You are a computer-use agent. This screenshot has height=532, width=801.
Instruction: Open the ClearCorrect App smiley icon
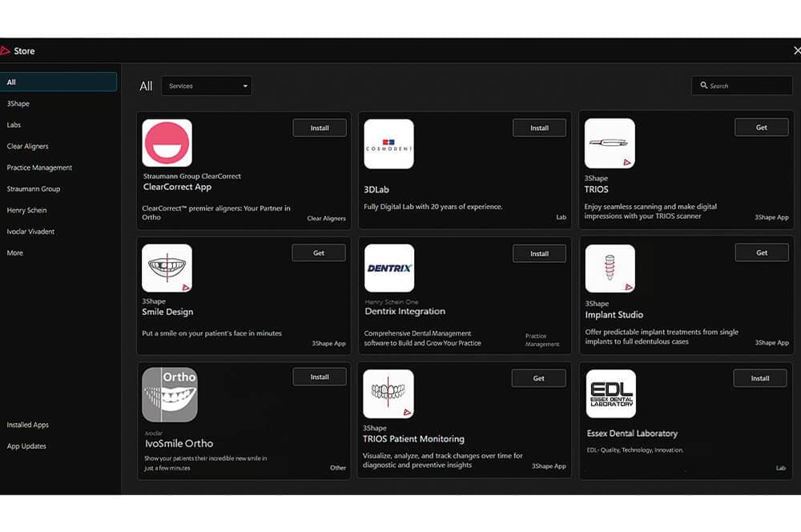pos(167,143)
